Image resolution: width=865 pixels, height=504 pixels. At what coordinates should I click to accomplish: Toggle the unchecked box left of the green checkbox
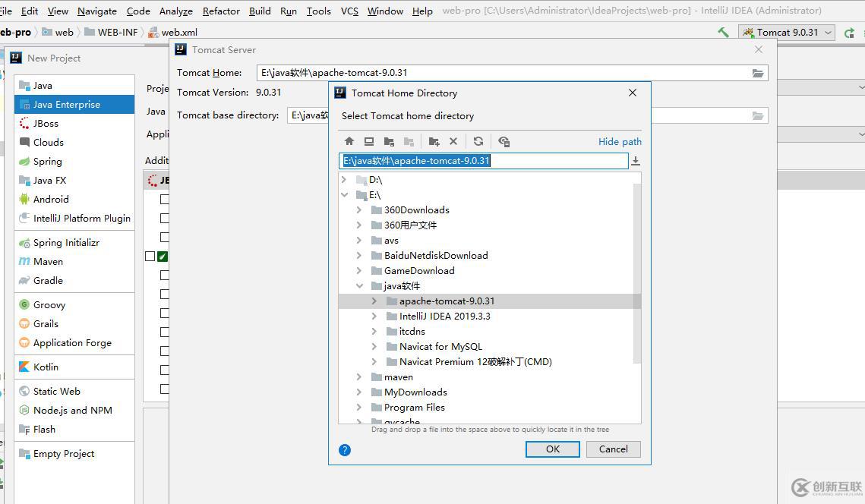150,257
